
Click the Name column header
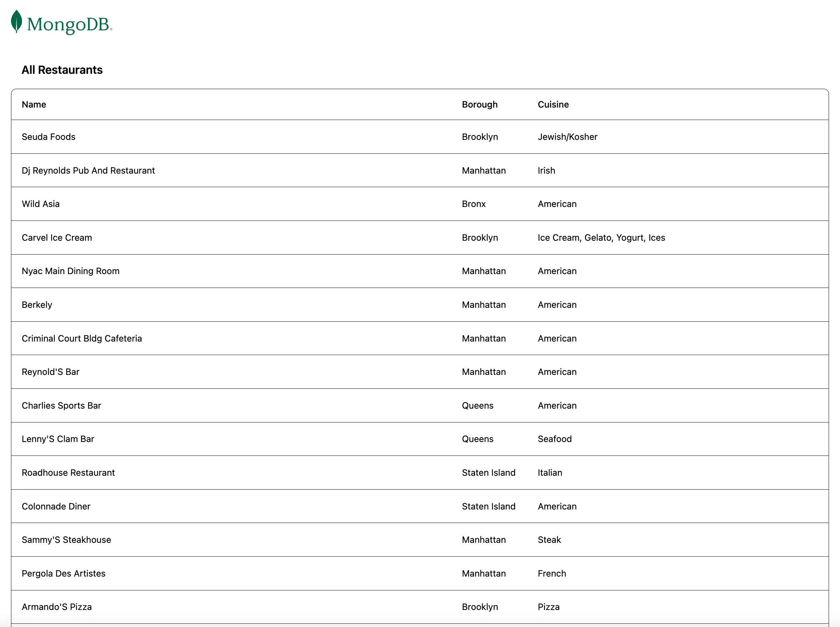pos(34,104)
